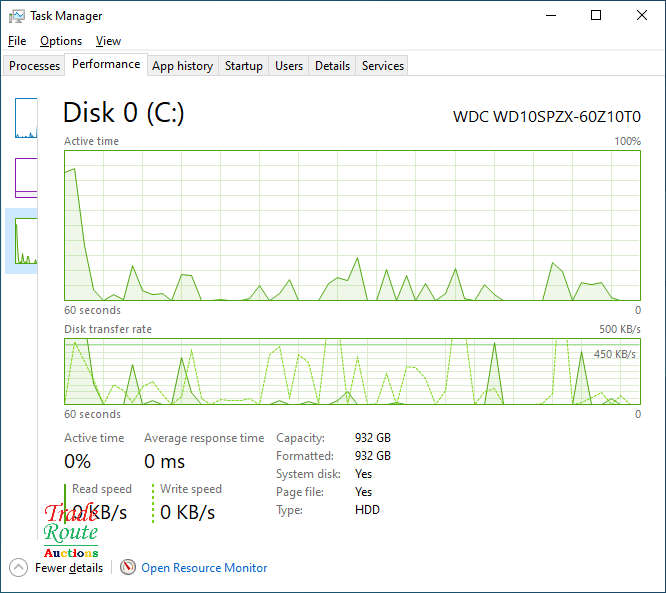This screenshot has height=593, width=666.
Task: Open the Users tab
Action: click(x=289, y=66)
